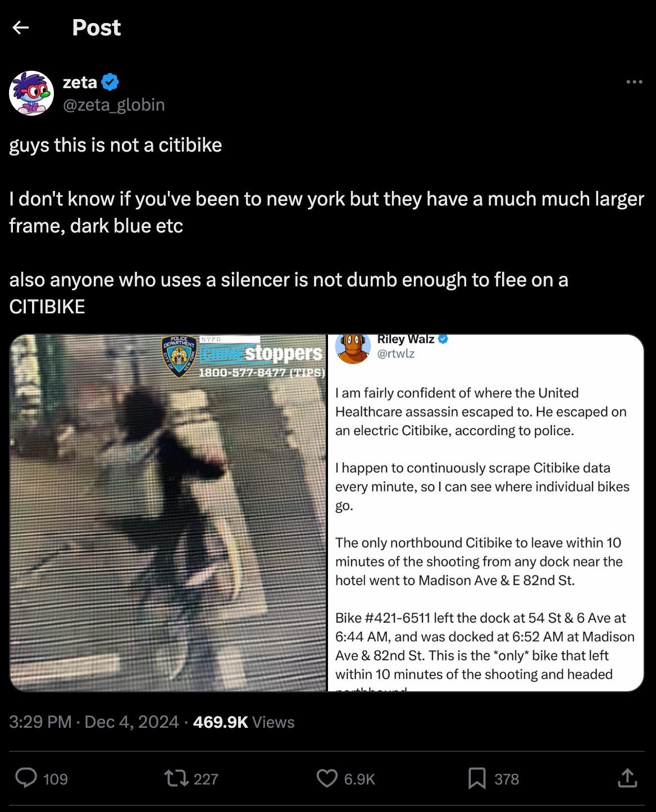Open zeta's profile avatar
Viewport: 656px width, 812px height.
click(31, 93)
